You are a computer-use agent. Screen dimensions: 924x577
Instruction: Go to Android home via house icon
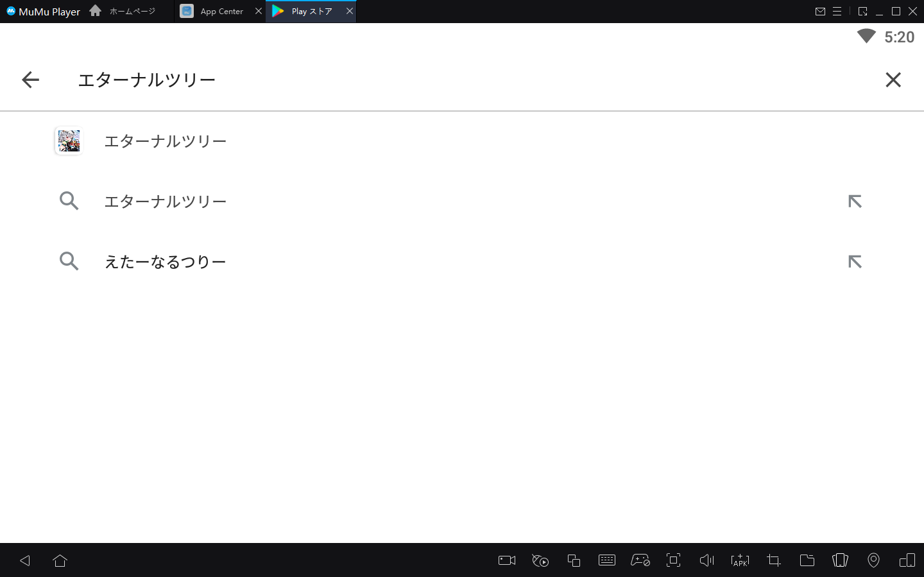[x=60, y=560]
